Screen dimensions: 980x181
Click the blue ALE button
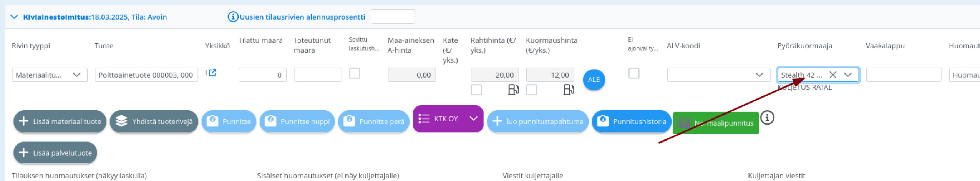click(594, 80)
